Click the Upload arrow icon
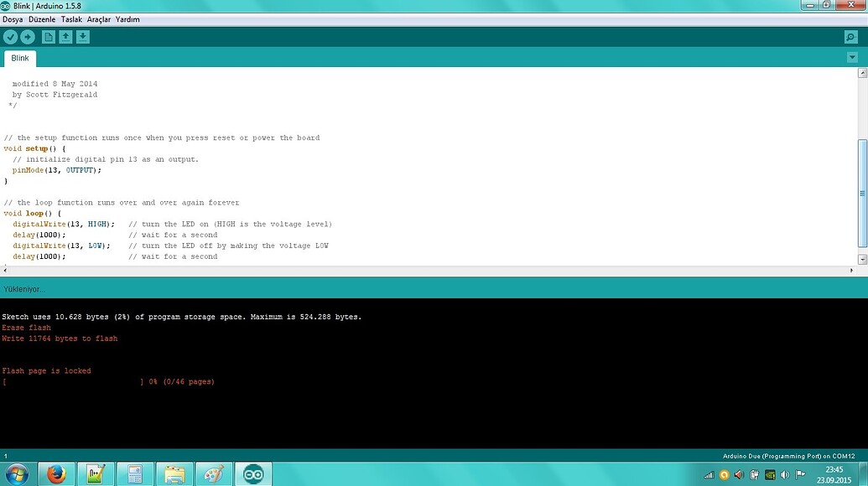The width and height of the screenshot is (868, 486). 27,36
